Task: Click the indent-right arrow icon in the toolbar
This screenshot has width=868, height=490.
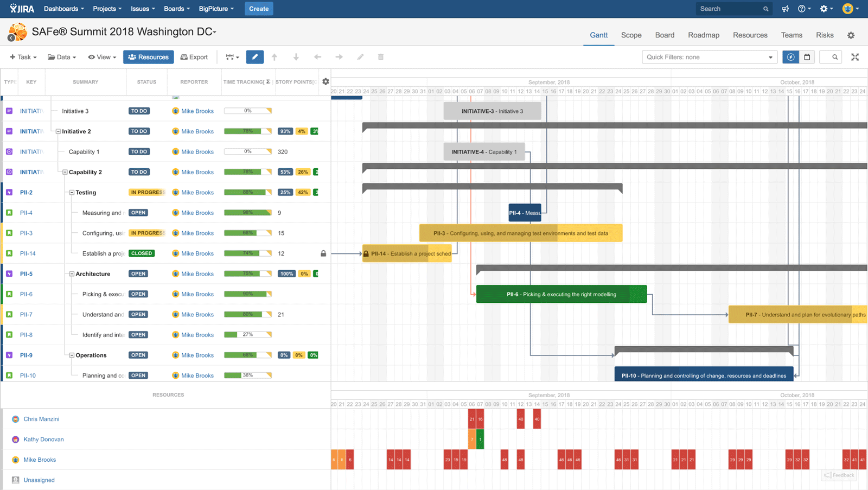Action: click(339, 56)
